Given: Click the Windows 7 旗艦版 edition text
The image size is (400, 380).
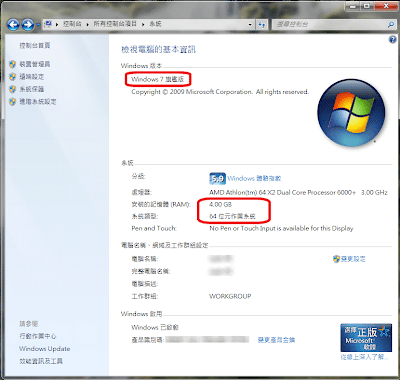Looking at the screenshot, I should [157, 79].
